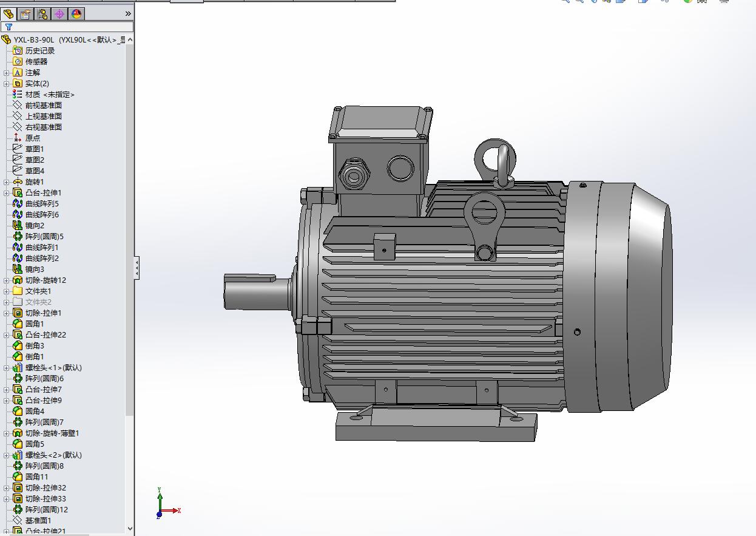Select the 材质 <未指定> material icon
Image resolution: width=756 pixels, height=536 pixels.
point(18,94)
